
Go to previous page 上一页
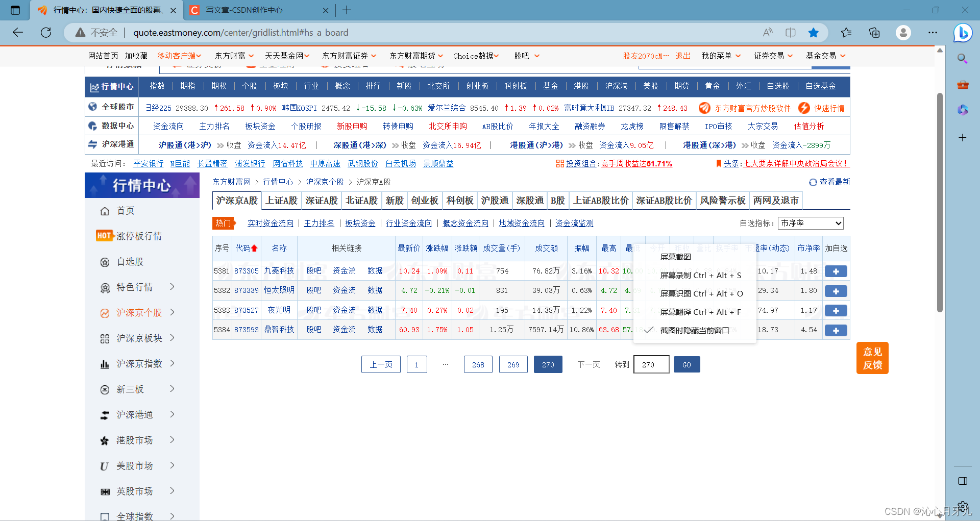tap(381, 365)
